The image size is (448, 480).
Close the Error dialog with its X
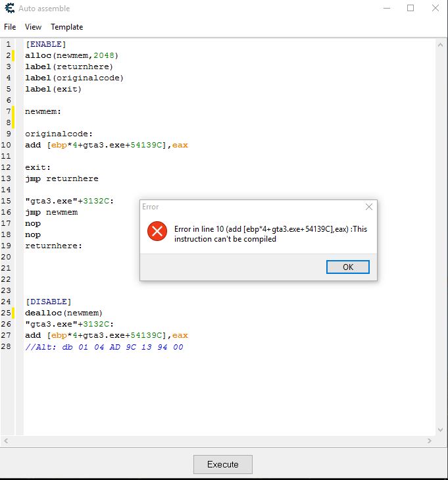pos(368,207)
